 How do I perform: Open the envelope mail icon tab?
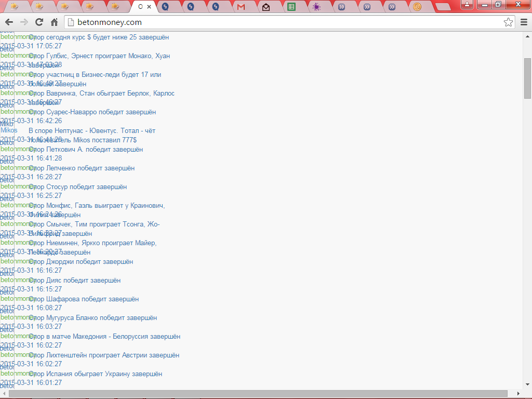click(x=266, y=7)
